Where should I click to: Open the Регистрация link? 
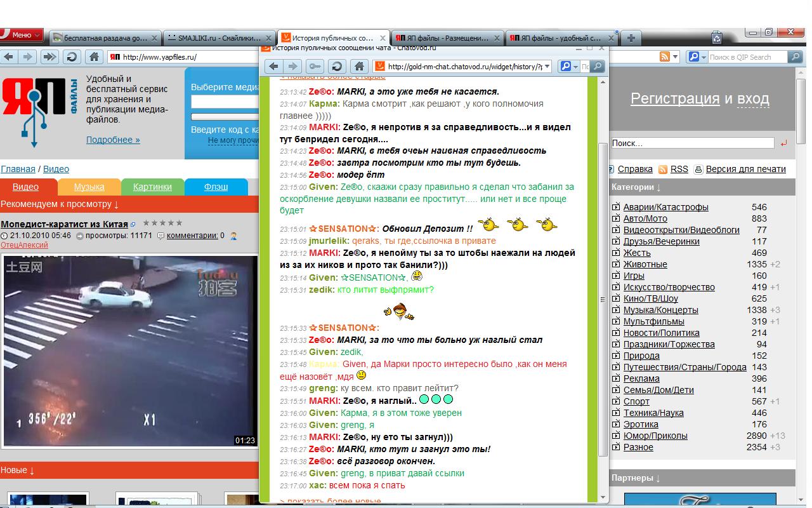click(675, 98)
